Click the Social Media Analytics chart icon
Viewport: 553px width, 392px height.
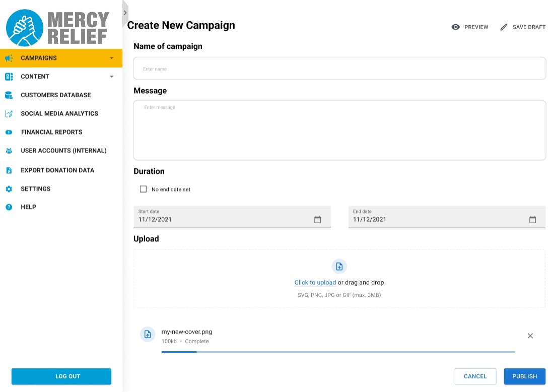click(x=9, y=114)
